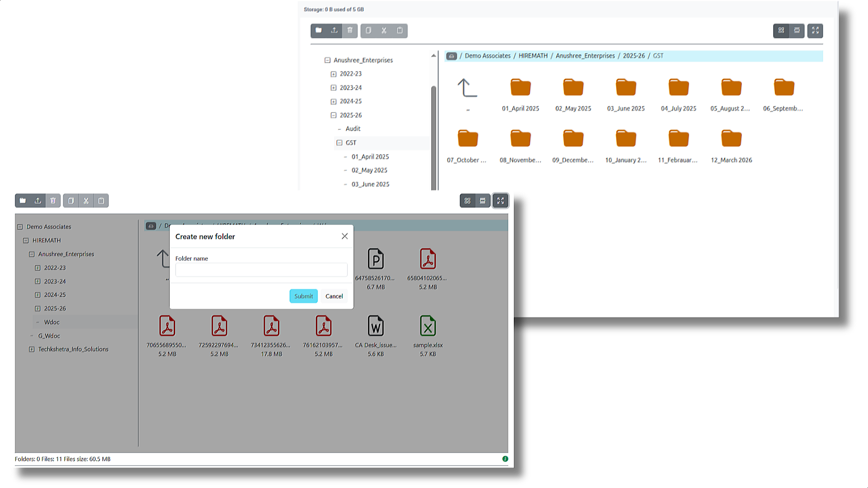Open the sample.xlsx spreadsheet file
The height and width of the screenshot is (488, 868).
point(427,326)
